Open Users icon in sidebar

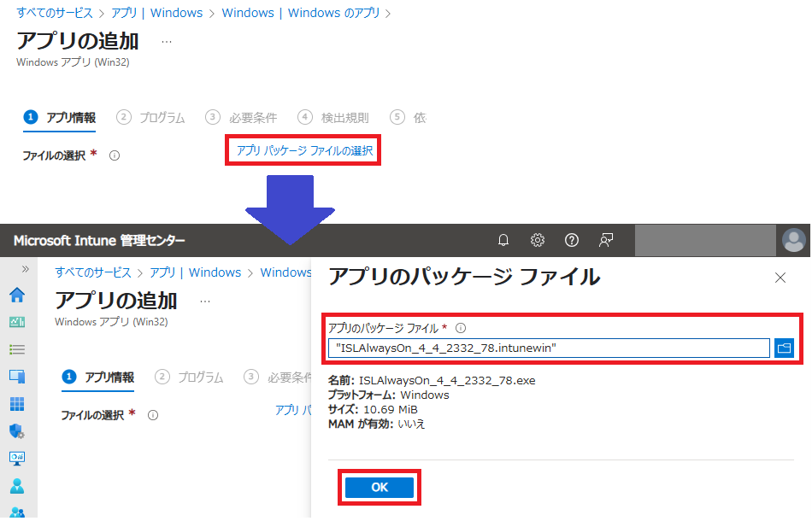(x=17, y=485)
